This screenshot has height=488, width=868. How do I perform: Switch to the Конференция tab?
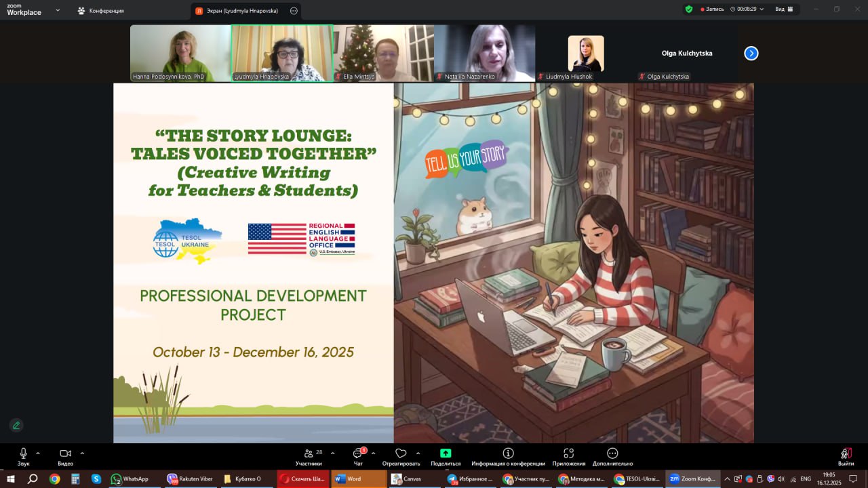coord(100,11)
